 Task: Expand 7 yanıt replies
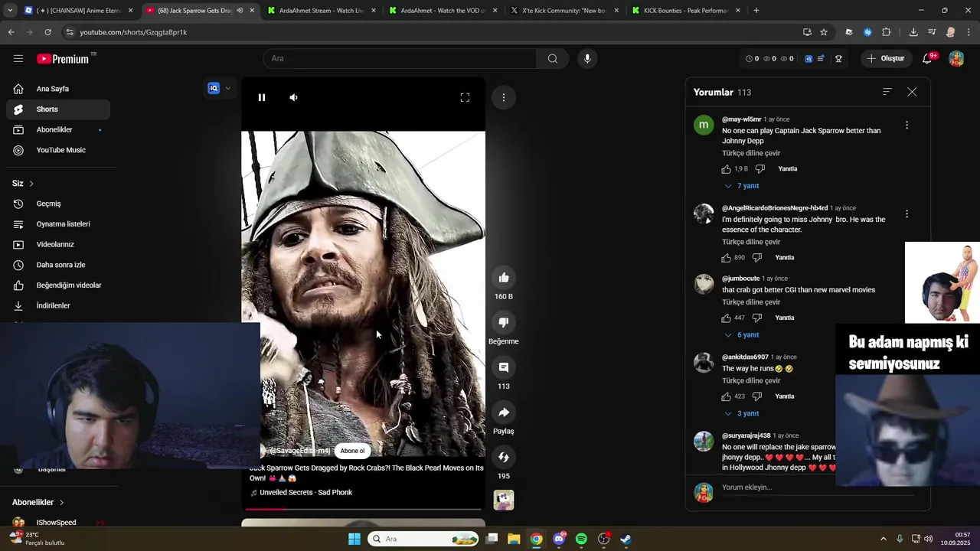point(742,186)
